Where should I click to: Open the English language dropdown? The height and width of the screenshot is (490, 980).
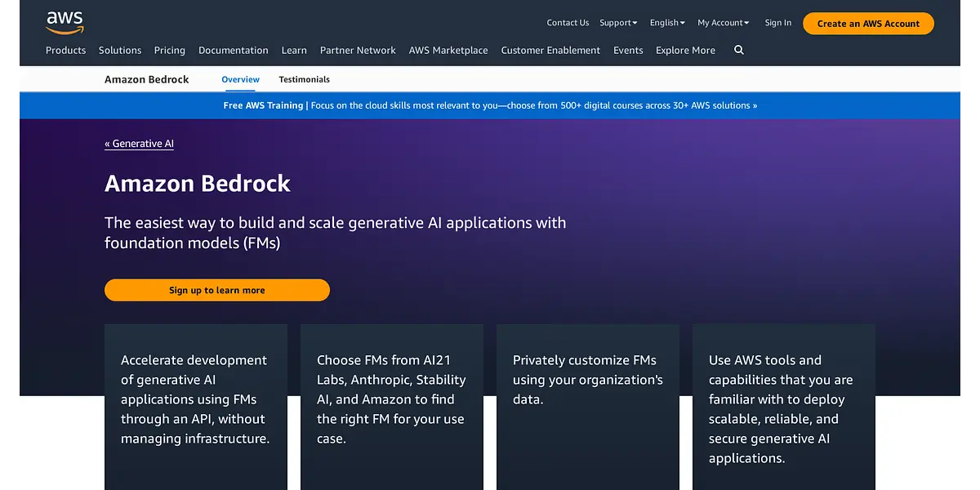pos(667,23)
